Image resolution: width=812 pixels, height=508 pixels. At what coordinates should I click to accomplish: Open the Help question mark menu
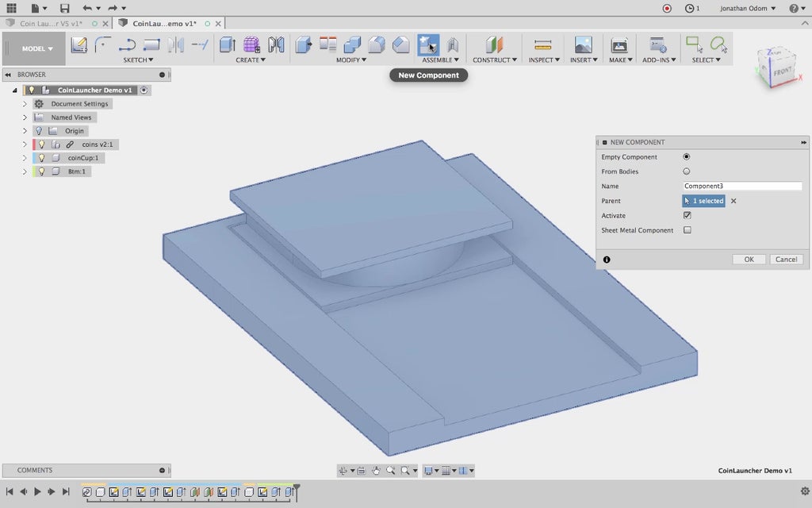pyautogui.click(x=796, y=8)
